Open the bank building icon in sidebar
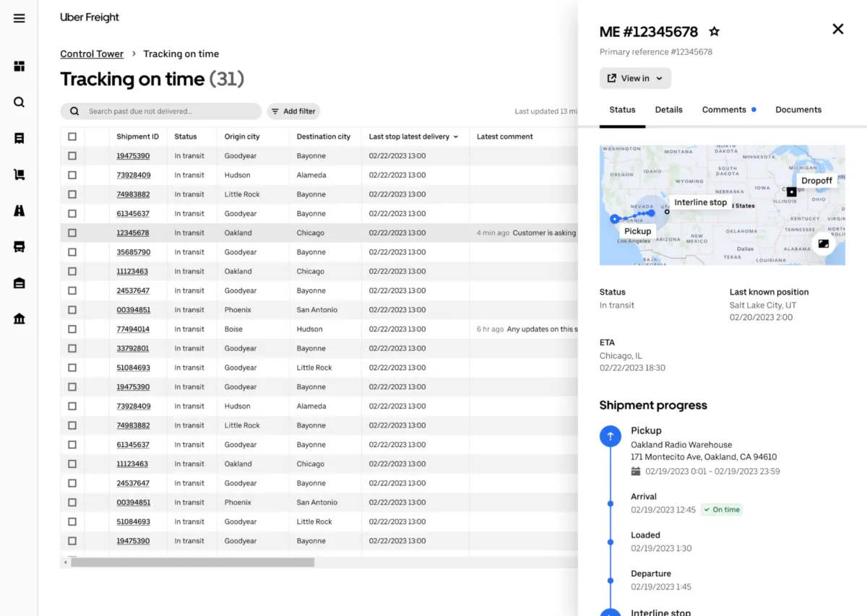The image size is (867, 616). click(x=20, y=318)
